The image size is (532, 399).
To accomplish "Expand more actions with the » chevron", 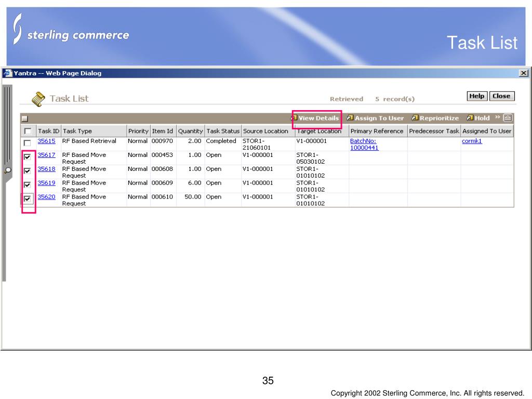I will coord(497,117).
